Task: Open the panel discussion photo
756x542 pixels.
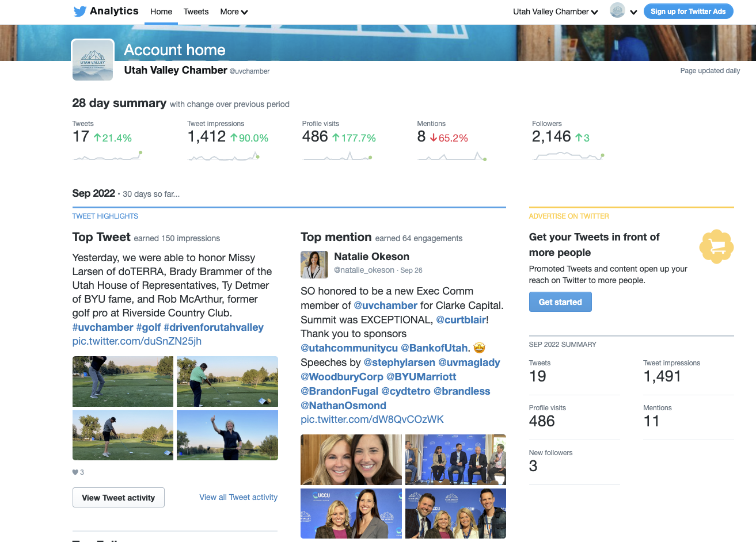Action: (455, 460)
